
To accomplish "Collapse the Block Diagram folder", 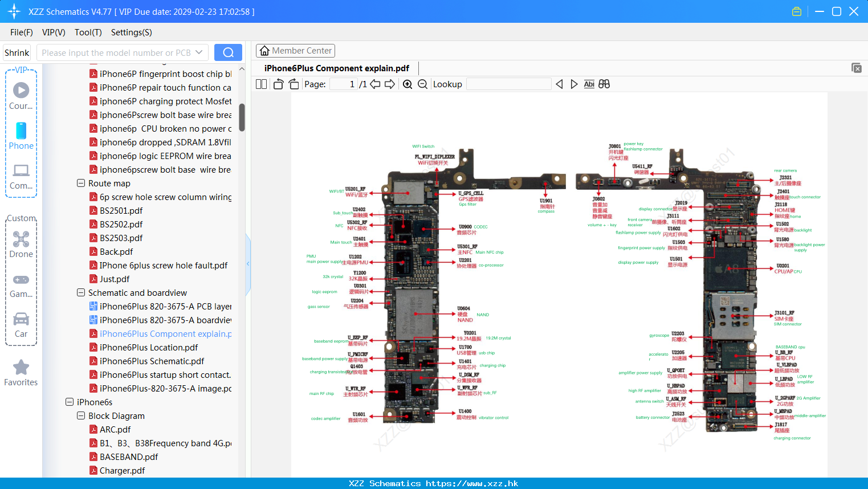I will click(x=80, y=416).
